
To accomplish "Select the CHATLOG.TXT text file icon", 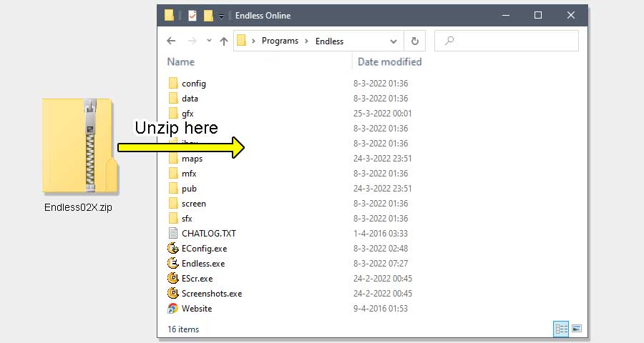I will click(172, 234).
